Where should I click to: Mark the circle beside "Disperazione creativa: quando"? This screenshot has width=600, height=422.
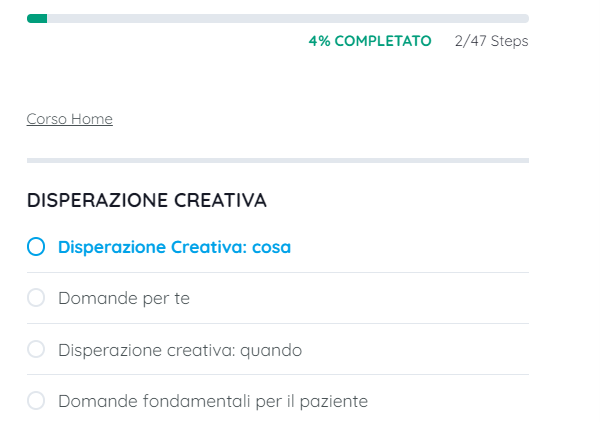click(x=36, y=350)
